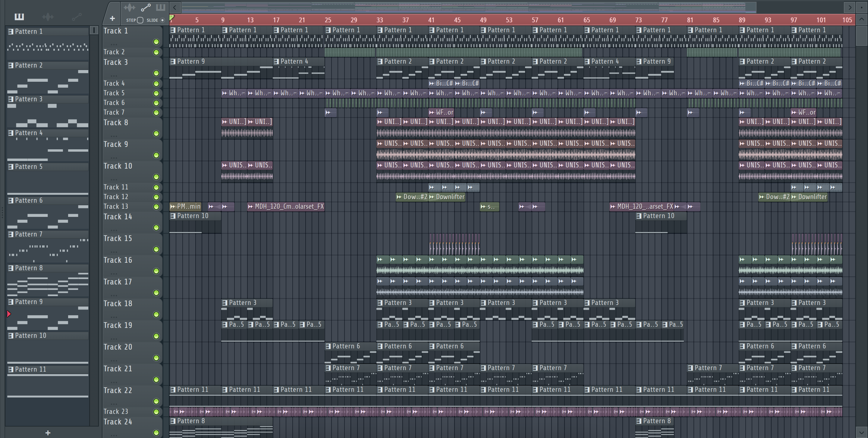This screenshot has width=868, height=438.
Task: Focus audio clips in the playlist toolbar
Action: click(129, 8)
